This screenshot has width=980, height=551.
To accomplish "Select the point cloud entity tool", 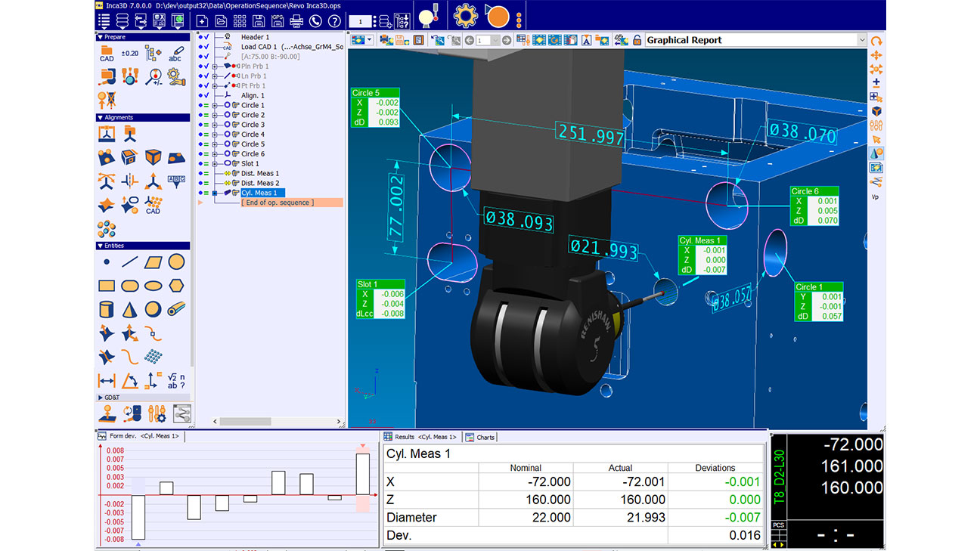I will point(154,355).
